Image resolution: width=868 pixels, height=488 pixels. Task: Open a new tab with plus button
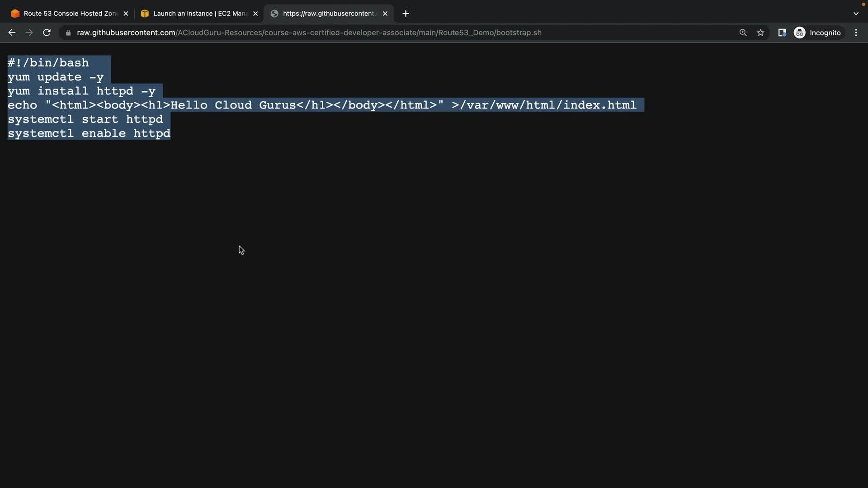406,14
